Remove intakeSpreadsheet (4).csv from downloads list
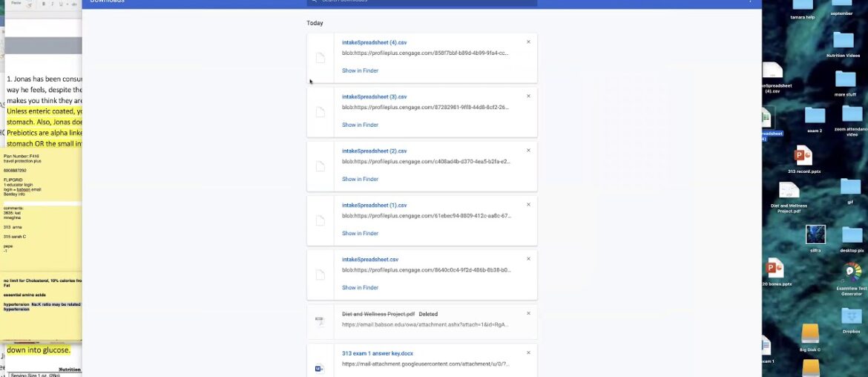The height and width of the screenshot is (377, 868). (528, 42)
